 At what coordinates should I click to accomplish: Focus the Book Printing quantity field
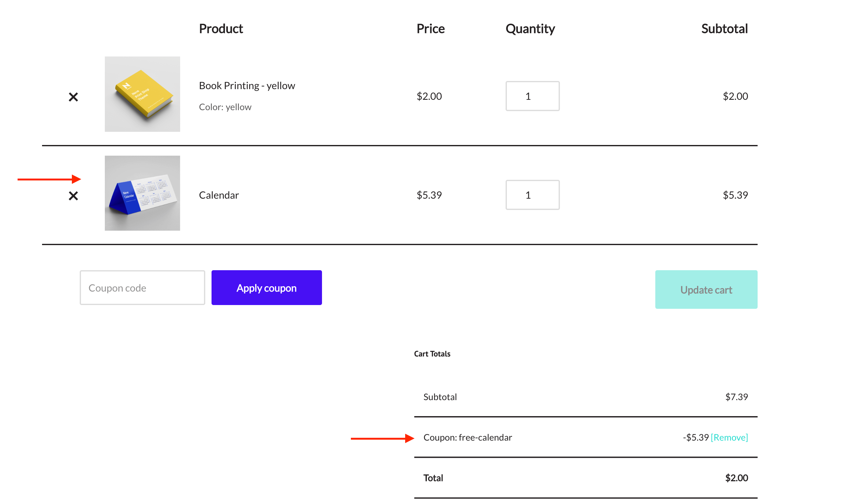point(532,96)
